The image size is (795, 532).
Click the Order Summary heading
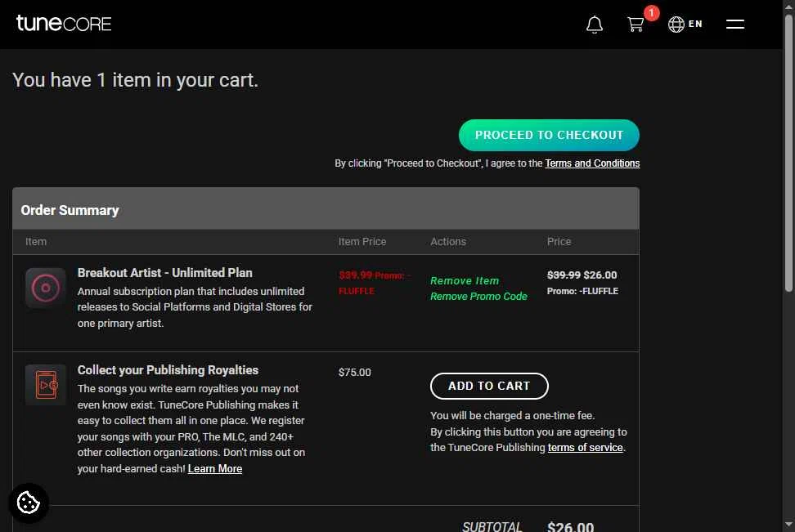coord(70,210)
